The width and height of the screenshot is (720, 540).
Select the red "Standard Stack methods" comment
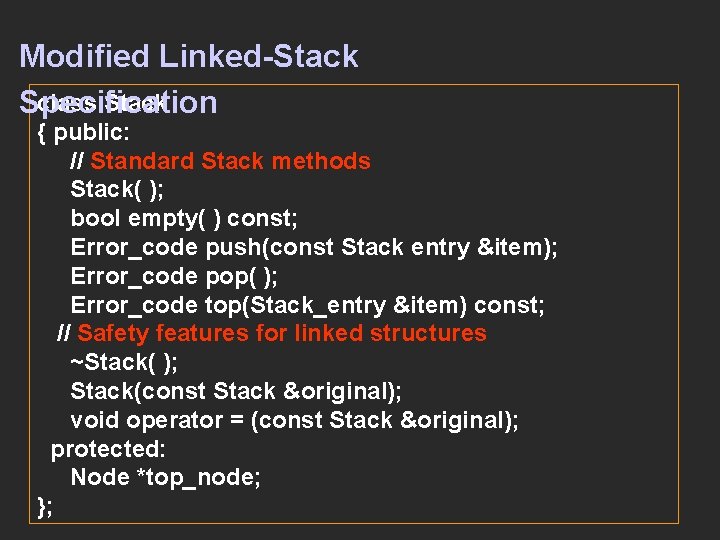230,161
